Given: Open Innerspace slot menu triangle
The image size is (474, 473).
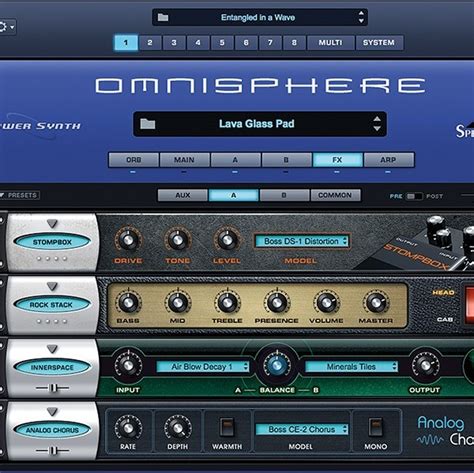Looking at the screenshot, I should pyautogui.click(x=52, y=349).
